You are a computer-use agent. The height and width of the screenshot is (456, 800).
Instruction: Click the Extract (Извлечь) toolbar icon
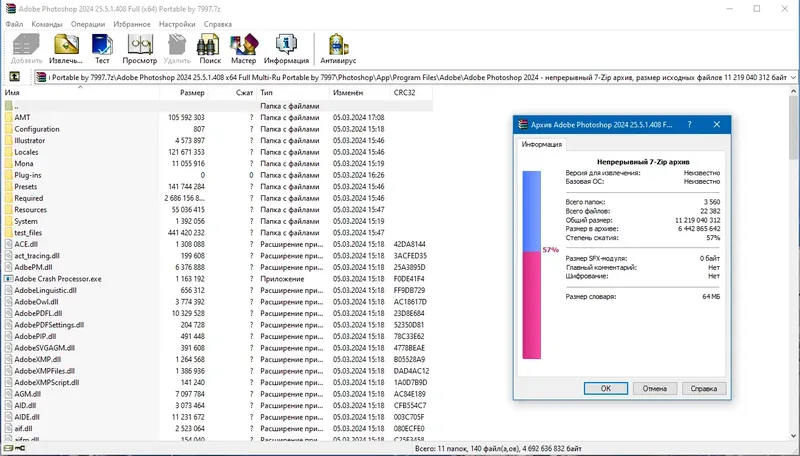[x=66, y=49]
